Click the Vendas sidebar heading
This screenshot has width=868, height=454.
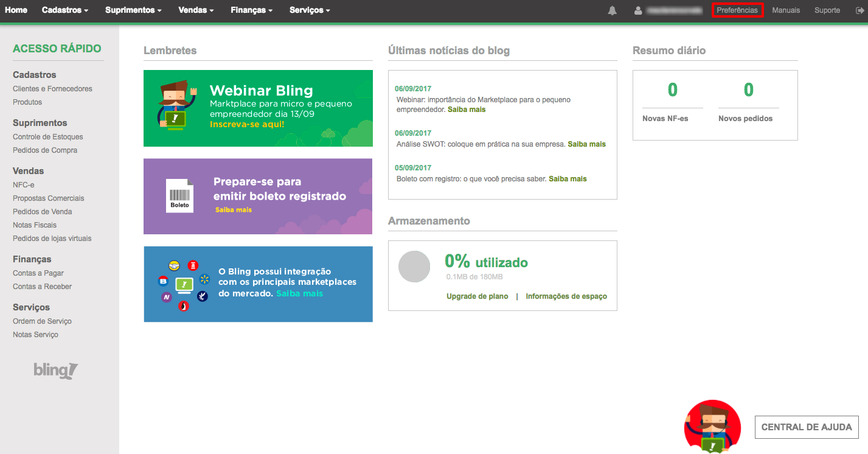click(29, 171)
